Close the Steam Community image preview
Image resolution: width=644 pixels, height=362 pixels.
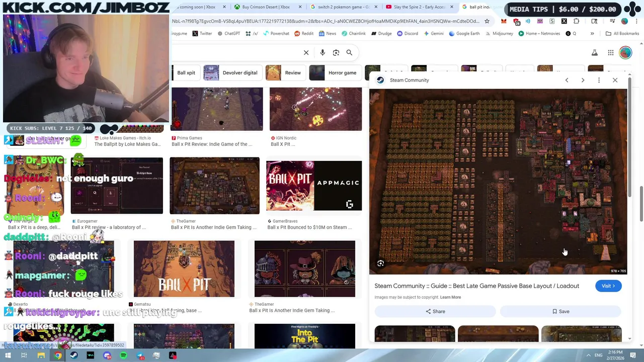tap(615, 80)
